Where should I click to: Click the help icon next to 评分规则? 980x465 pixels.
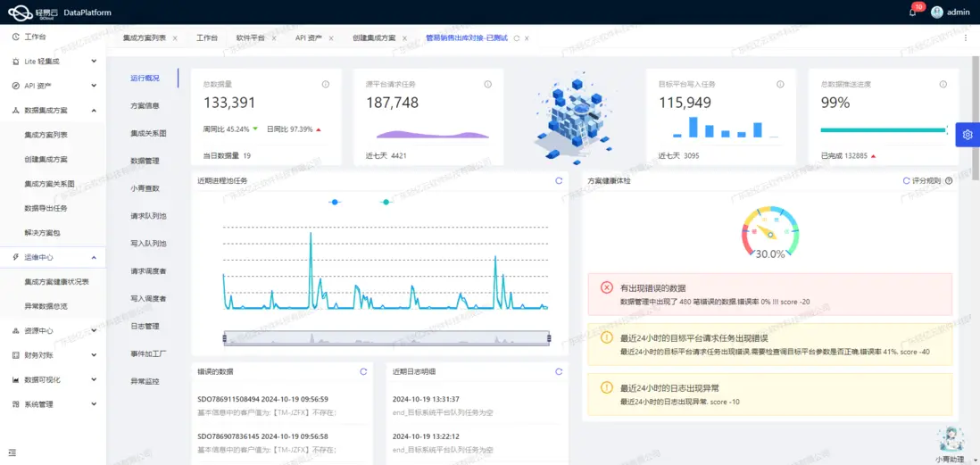click(x=949, y=180)
